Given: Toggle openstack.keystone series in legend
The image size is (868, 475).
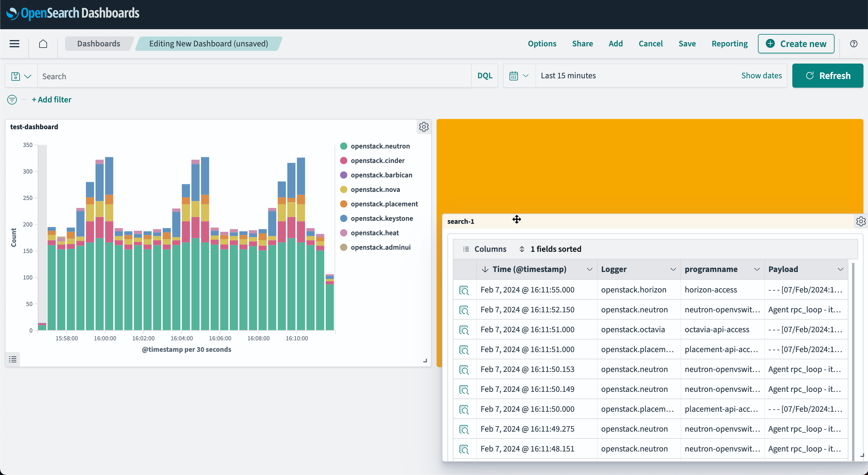Looking at the screenshot, I should (x=381, y=218).
